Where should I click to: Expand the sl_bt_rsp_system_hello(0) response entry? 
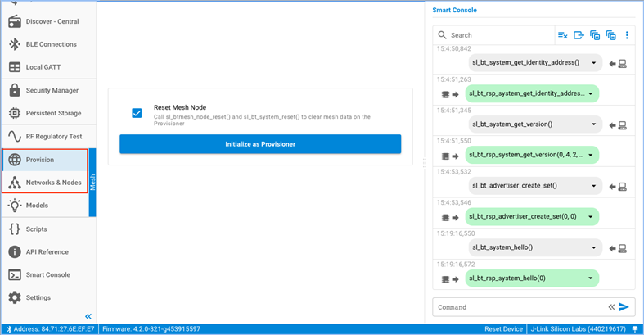590,278
